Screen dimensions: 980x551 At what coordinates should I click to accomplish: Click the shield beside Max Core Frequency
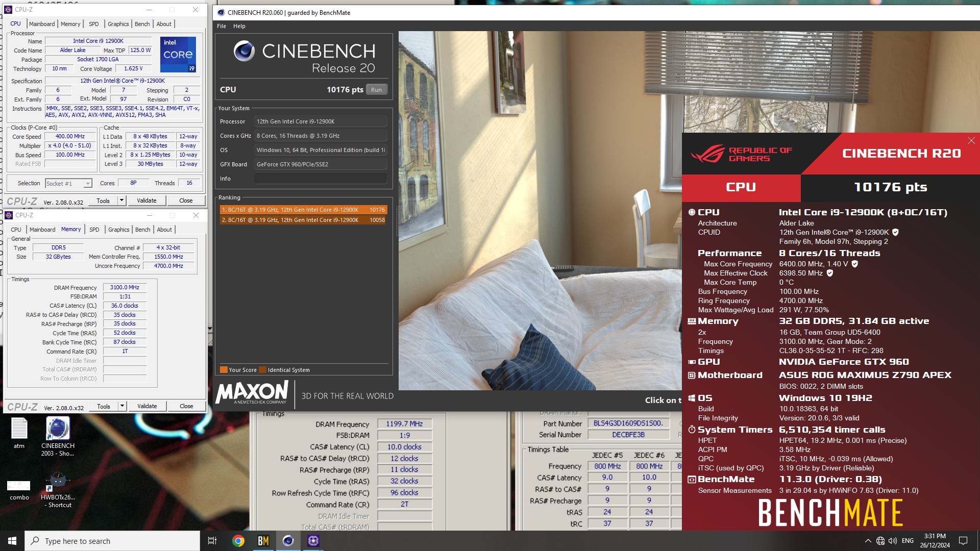[854, 264]
